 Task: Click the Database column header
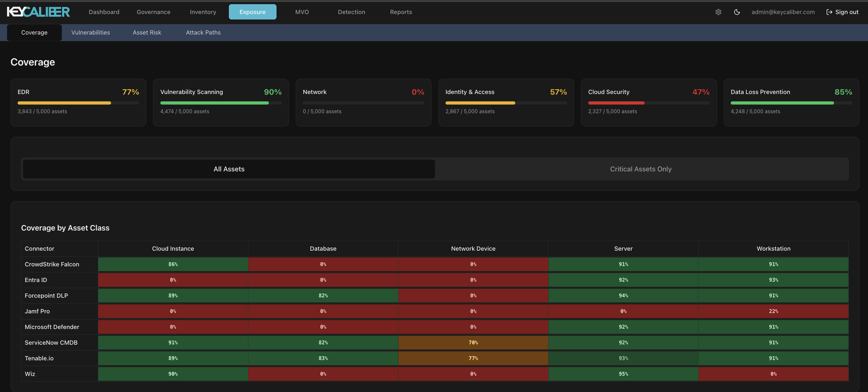coord(323,249)
